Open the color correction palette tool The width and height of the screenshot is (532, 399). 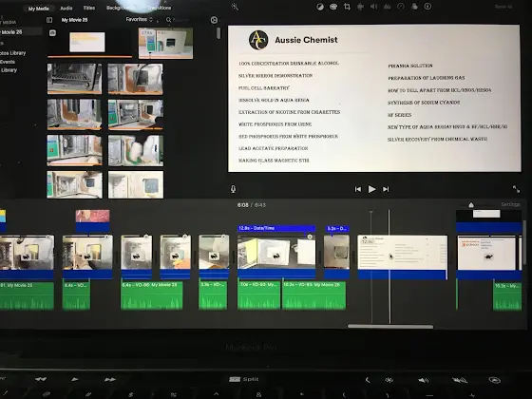333,7
